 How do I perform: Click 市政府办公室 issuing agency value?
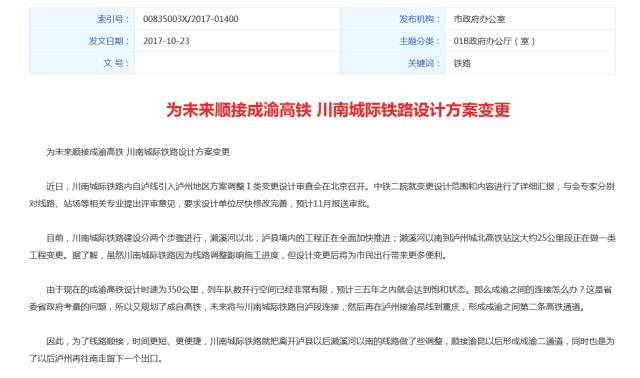[x=479, y=19]
